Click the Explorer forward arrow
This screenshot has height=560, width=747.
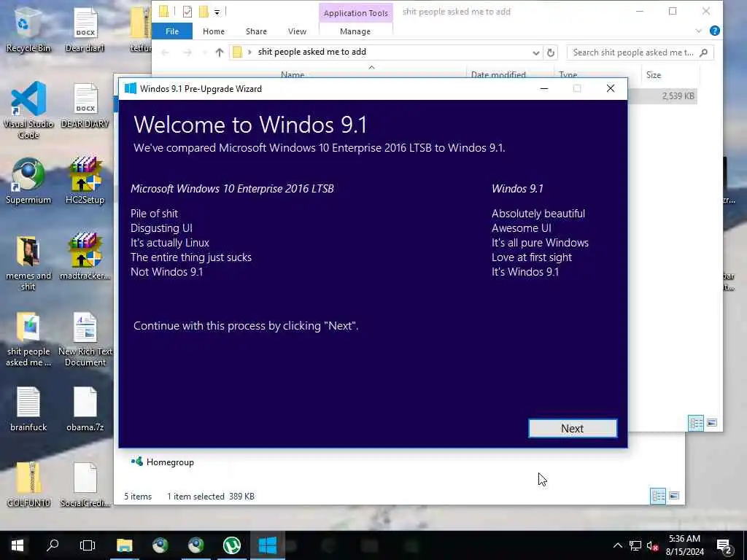point(187,52)
